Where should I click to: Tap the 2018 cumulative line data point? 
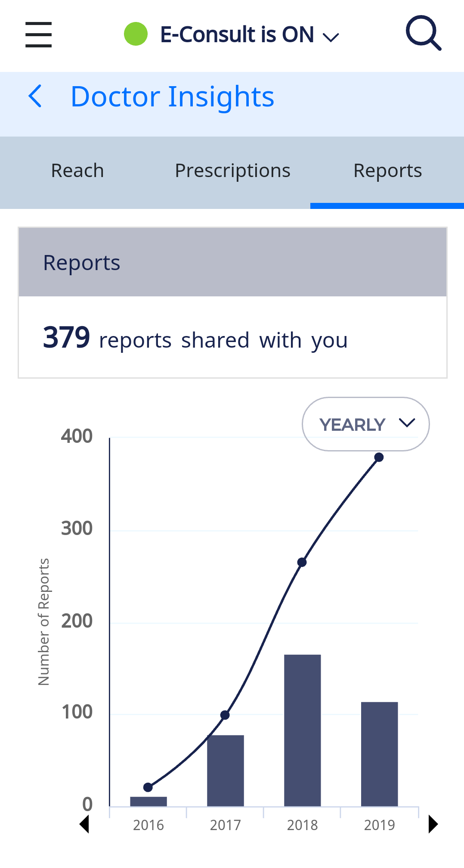pos(302,562)
